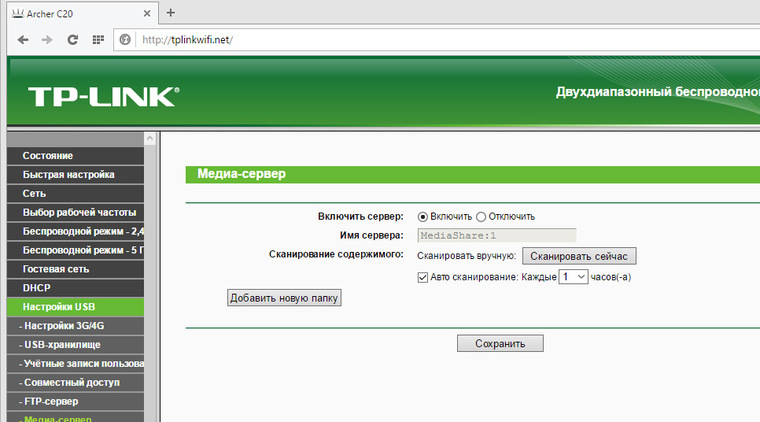The height and width of the screenshot is (422, 760).
Task: Open the Медиа-сервер submenu
Action: coord(76,417)
